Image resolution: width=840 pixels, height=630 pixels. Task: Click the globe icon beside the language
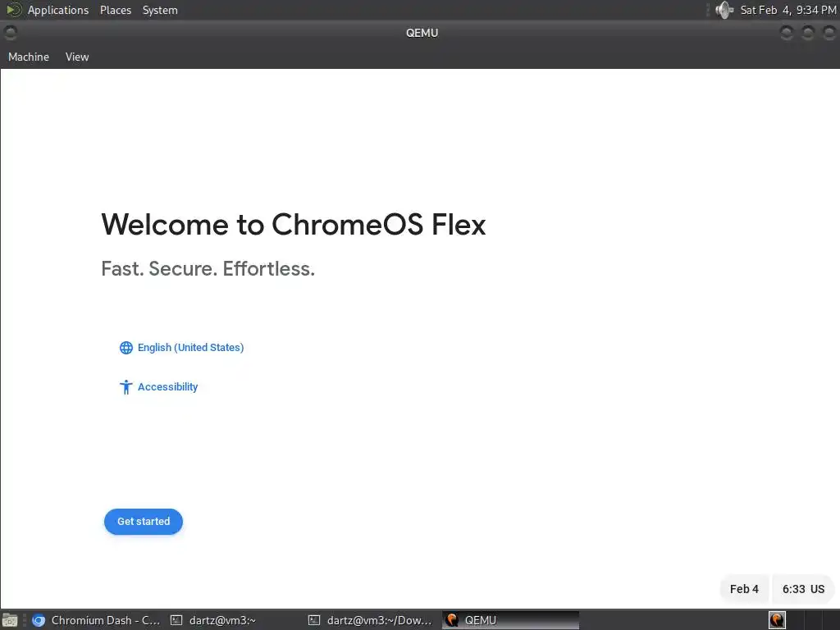point(126,348)
